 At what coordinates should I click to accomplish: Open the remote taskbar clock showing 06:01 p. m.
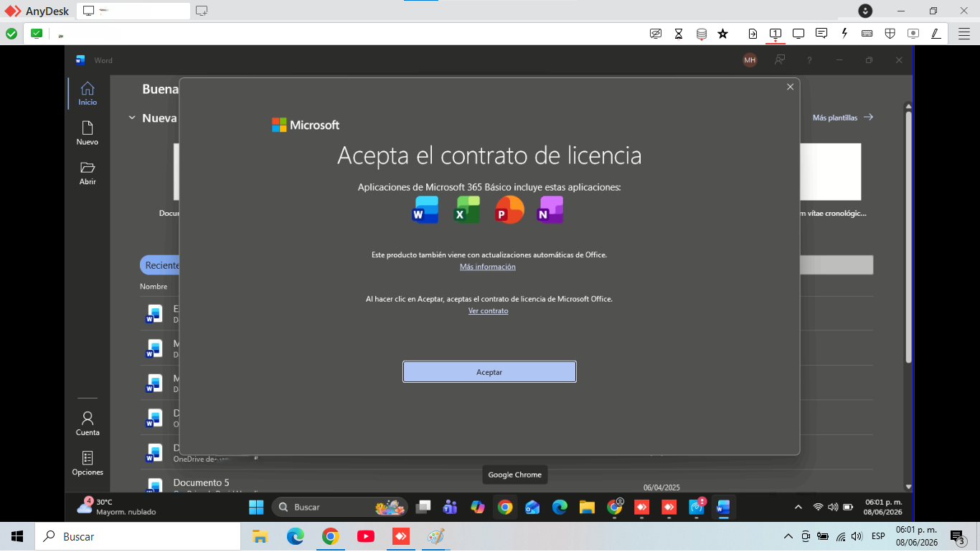click(883, 507)
